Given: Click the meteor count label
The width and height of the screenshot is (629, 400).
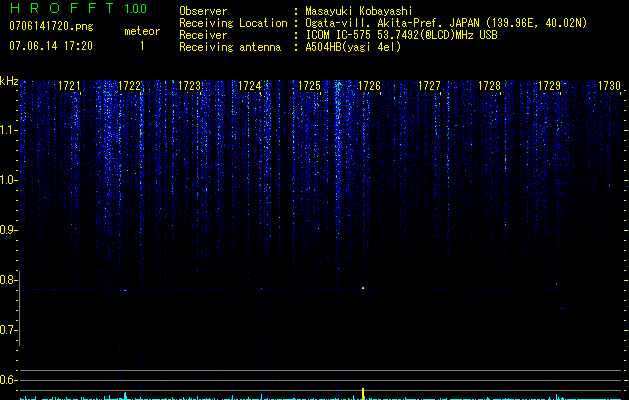Looking at the screenshot, I should pyautogui.click(x=142, y=31).
